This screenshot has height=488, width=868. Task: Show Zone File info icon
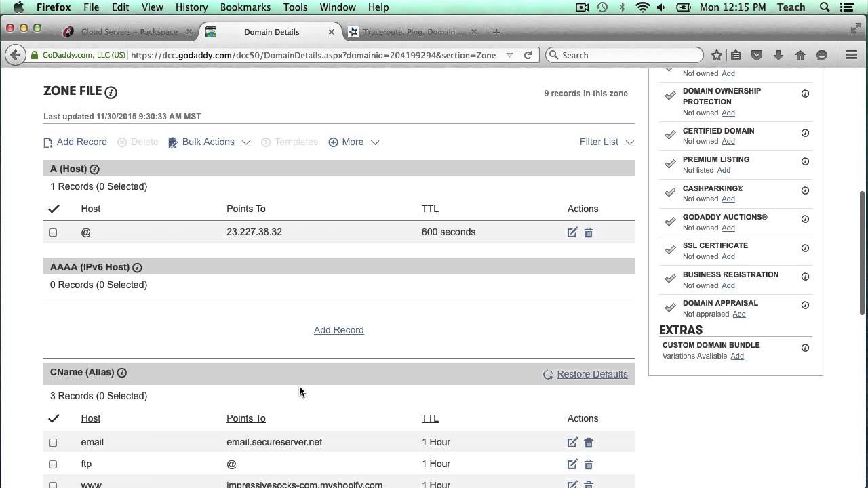pyautogui.click(x=111, y=92)
